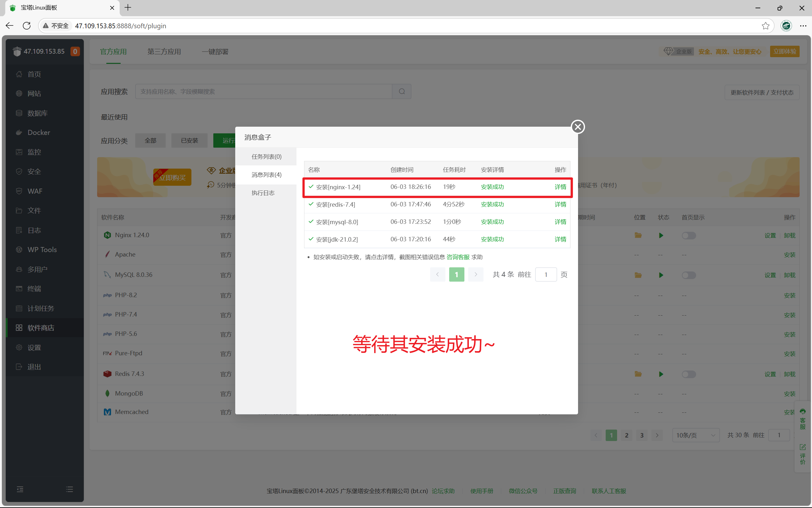Viewport: 812px width, 508px height.
Task: Enable Redis 7.4.3 homepage display toggle
Action: coord(689,374)
